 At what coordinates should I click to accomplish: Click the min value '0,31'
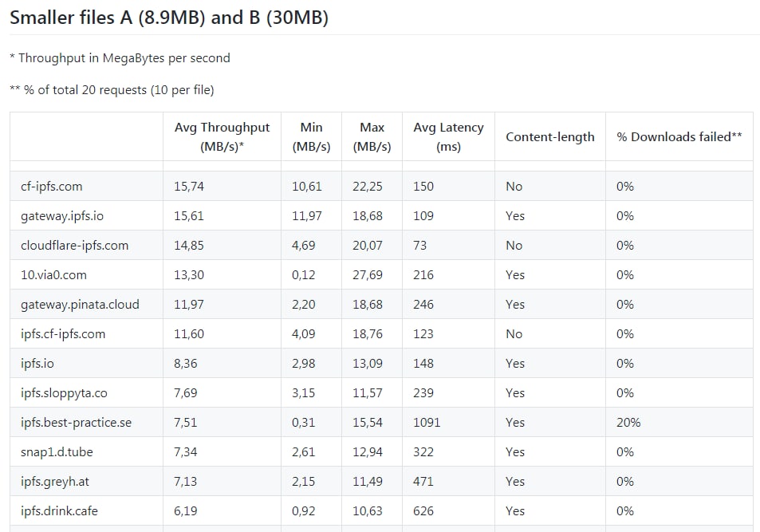pos(303,423)
